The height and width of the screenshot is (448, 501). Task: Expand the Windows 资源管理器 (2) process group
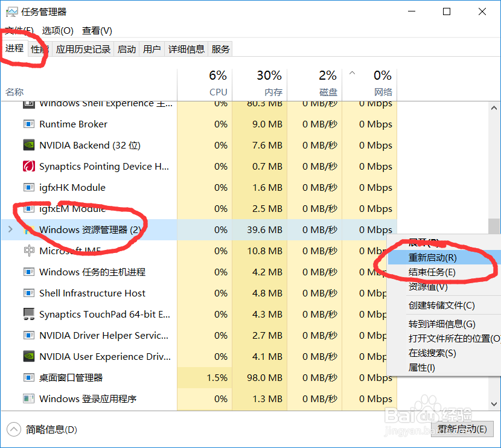pos(10,229)
